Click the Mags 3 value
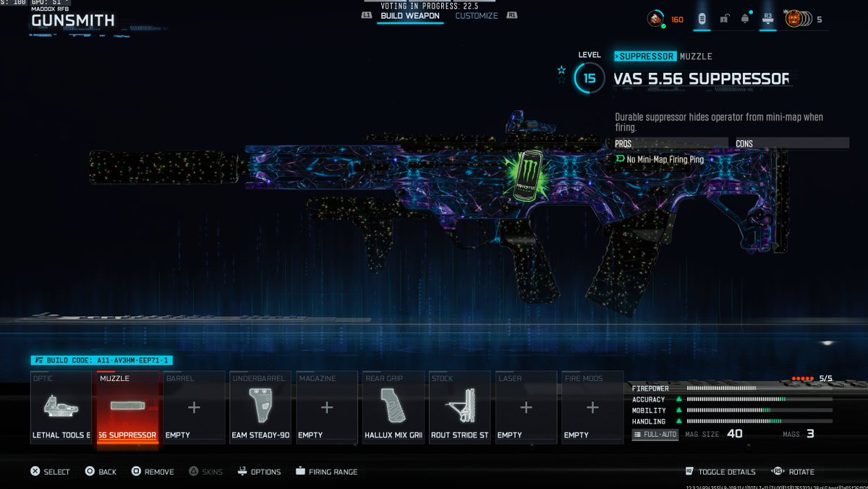This screenshot has width=868, height=489. [x=810, y=434]
